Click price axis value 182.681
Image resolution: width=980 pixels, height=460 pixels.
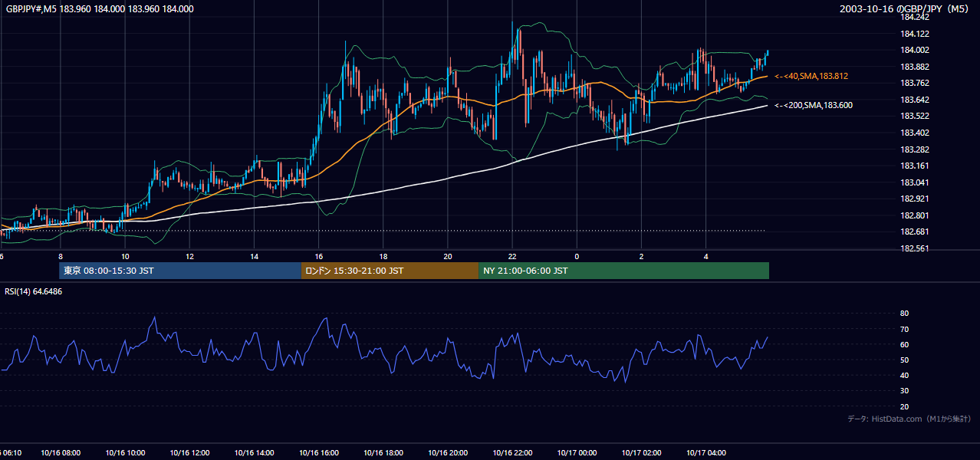[x=915, y=232]
